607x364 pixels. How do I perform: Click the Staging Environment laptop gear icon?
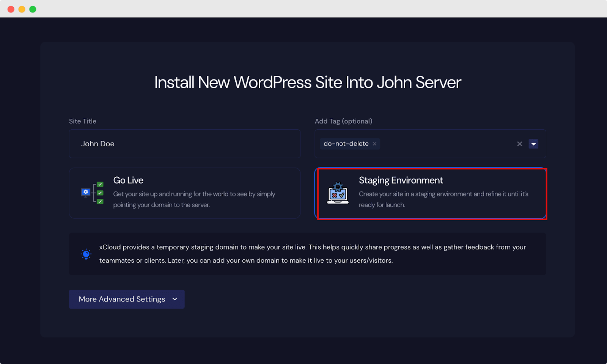[337, 193]
